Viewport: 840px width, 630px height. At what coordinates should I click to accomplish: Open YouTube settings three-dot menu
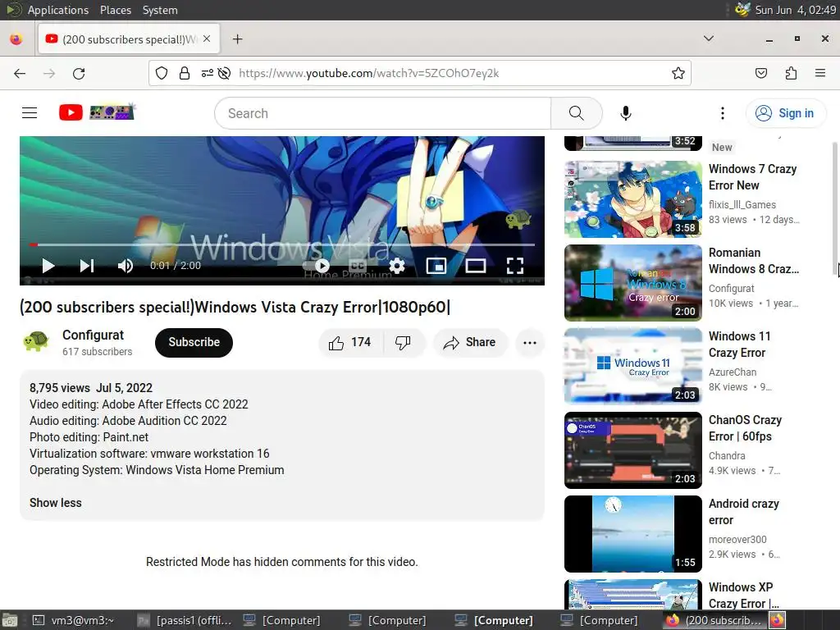click(723, 113)
